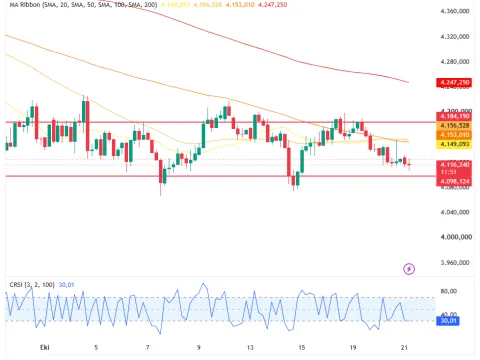The height and width of the screenshot is (360, 480).
Task: Click the yellow 4.149,093 price axis label
Action: (x=454, y=144)
